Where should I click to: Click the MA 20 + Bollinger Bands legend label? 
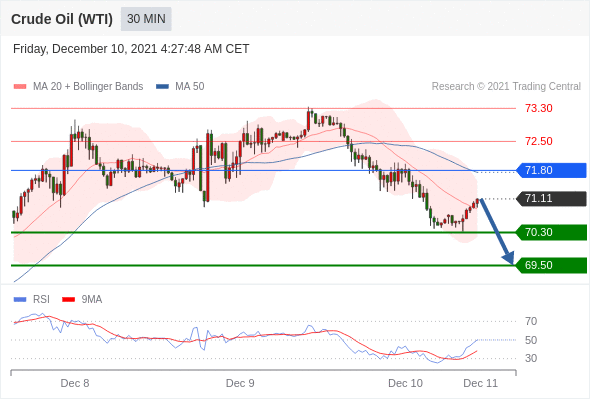coord(88,87)
